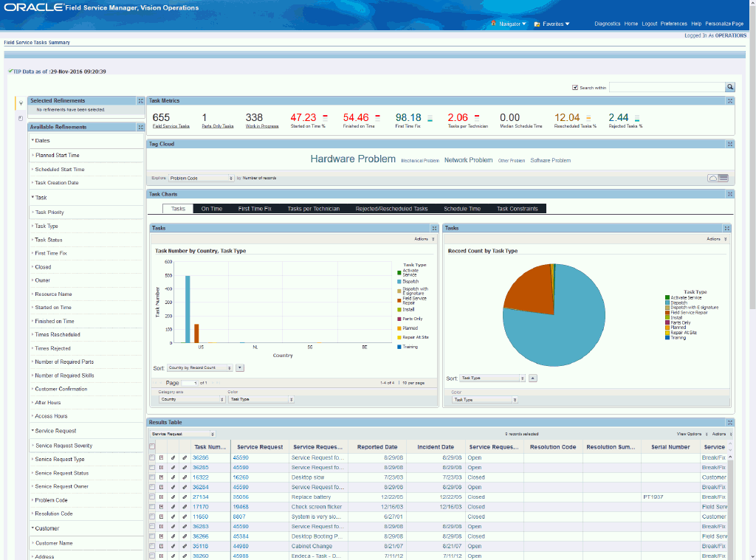The height and width of the screenshot is (560, 756).
Task: Click the filter funnel sidebar icon
Action: [x=21, y=103]
